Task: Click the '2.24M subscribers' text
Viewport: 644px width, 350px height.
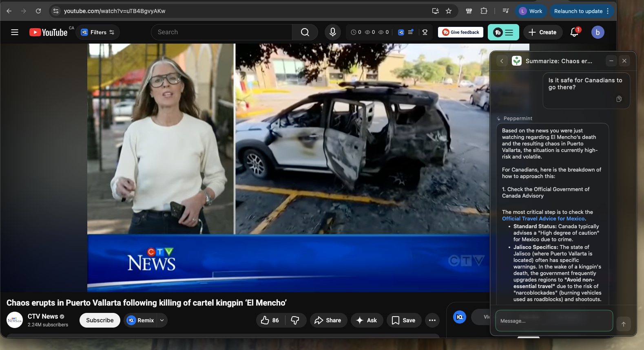Action: tap(48, 325)
